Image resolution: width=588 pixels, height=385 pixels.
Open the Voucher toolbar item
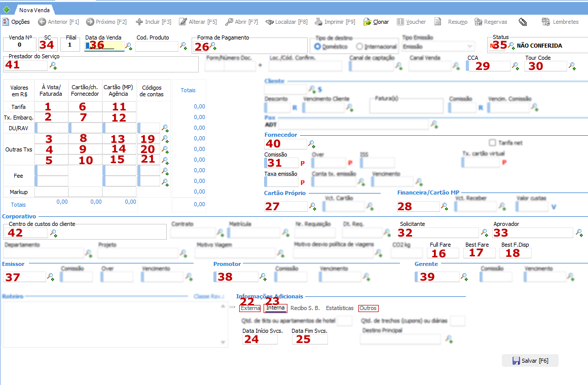tap(412, 22)
